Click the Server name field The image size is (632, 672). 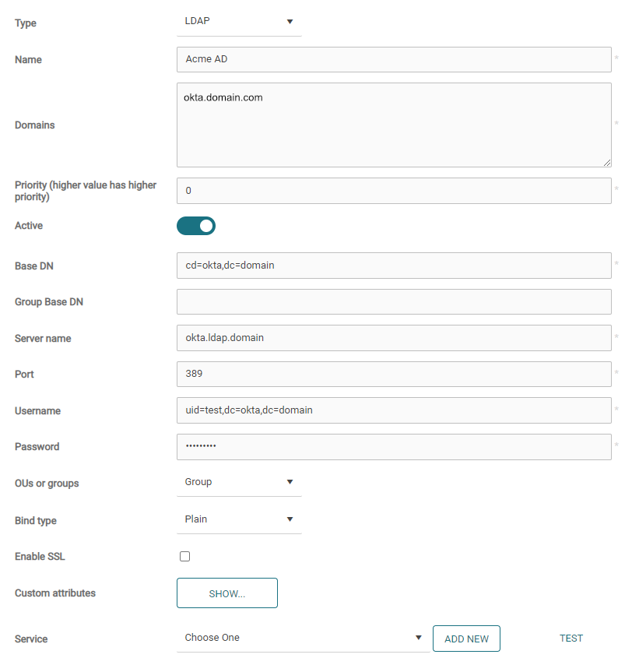pyautogui.click(x=394, y=338)
